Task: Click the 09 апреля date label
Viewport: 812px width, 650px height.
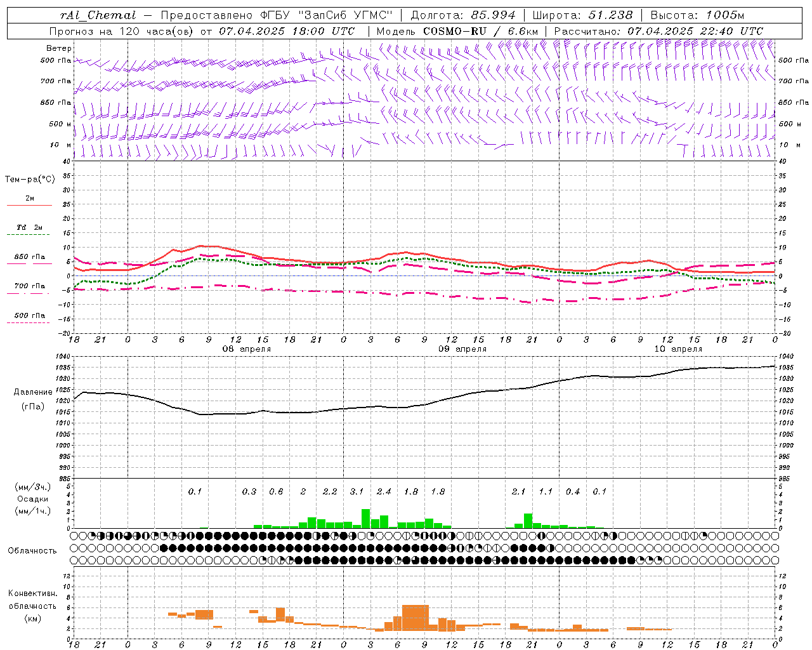Action: coord(462,349)
